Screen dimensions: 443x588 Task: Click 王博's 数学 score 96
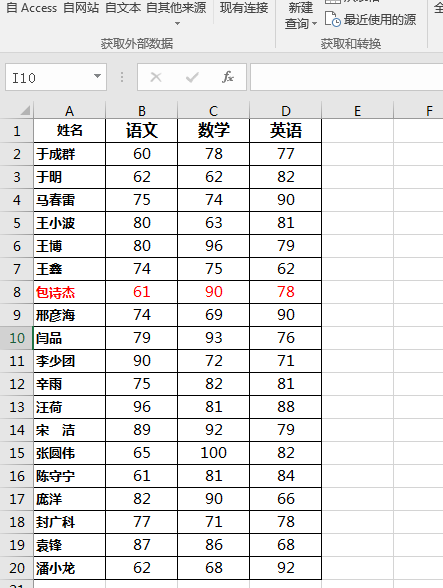click(213, 246)
